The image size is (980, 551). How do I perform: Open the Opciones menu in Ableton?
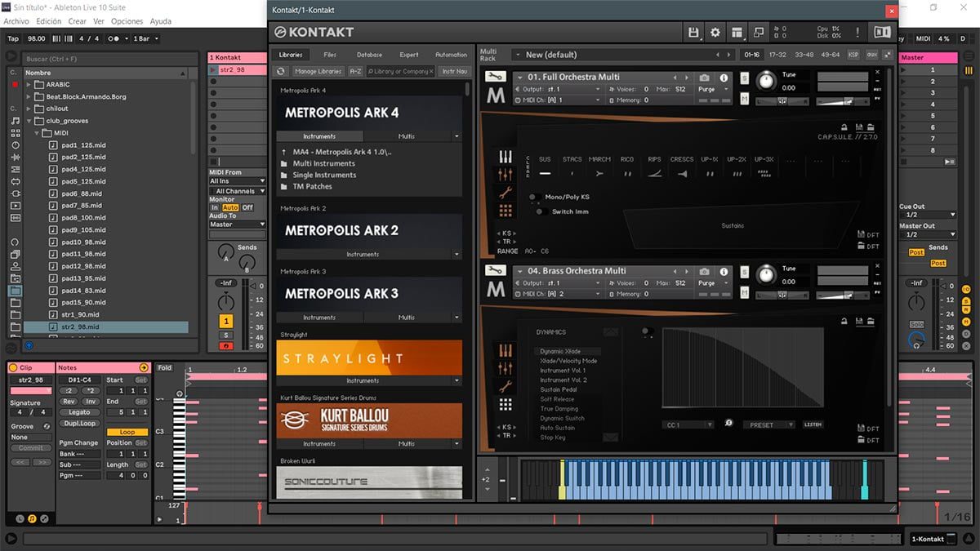127,21
